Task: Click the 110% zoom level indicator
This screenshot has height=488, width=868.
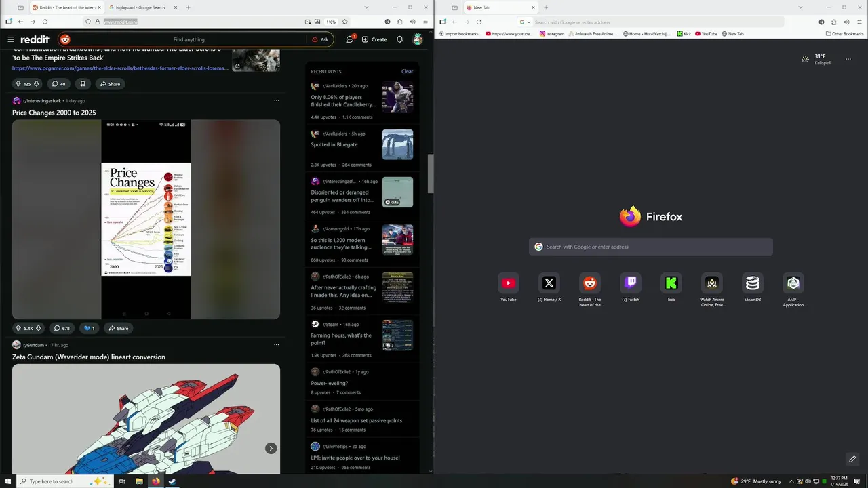Action: tap(331, 22)
